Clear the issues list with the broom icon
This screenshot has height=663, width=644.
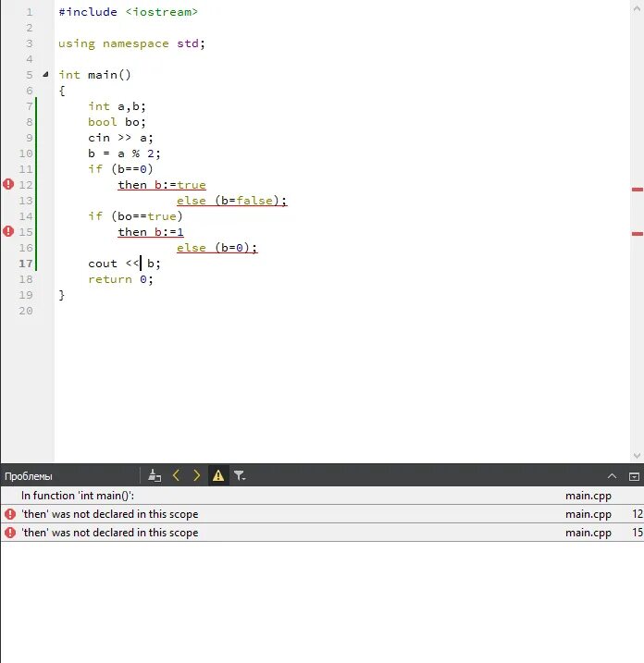coord(155,475)
